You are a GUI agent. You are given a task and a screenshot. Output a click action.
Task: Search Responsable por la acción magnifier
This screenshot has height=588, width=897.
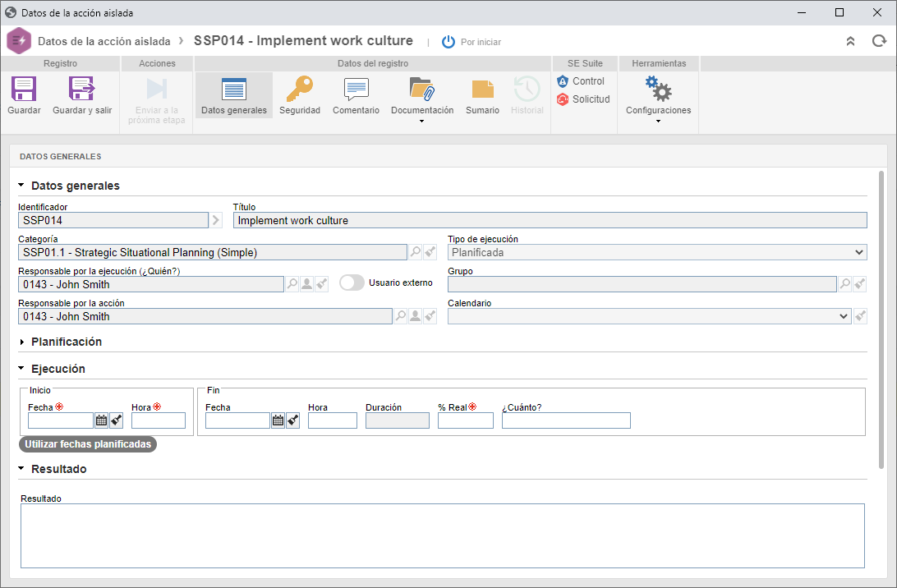tap(401, 315)
